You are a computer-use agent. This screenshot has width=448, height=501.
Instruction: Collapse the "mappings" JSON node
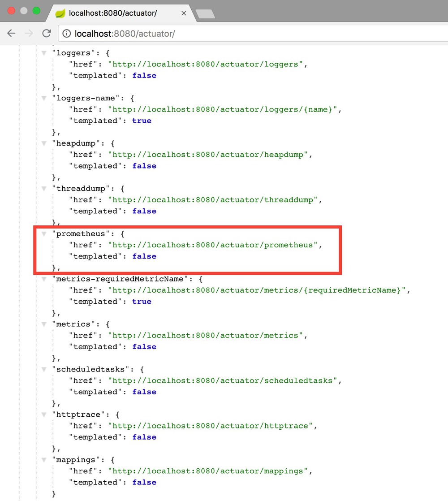click(44, 460)
